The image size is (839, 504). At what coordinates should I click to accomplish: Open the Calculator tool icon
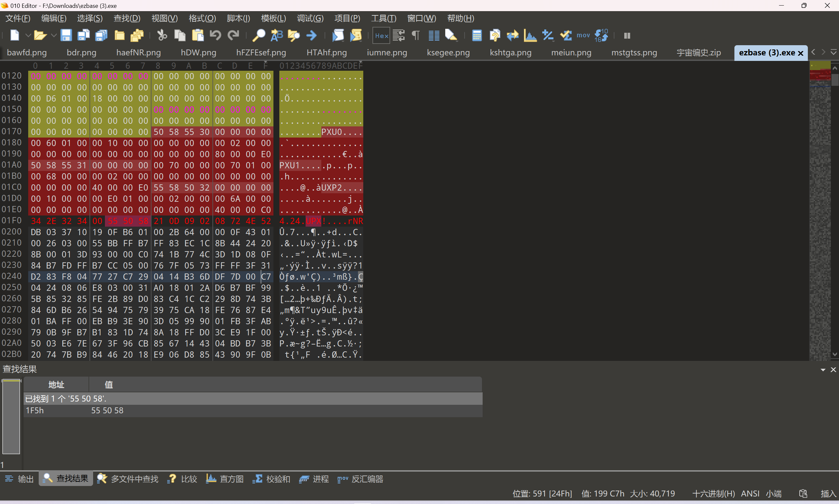477,35
